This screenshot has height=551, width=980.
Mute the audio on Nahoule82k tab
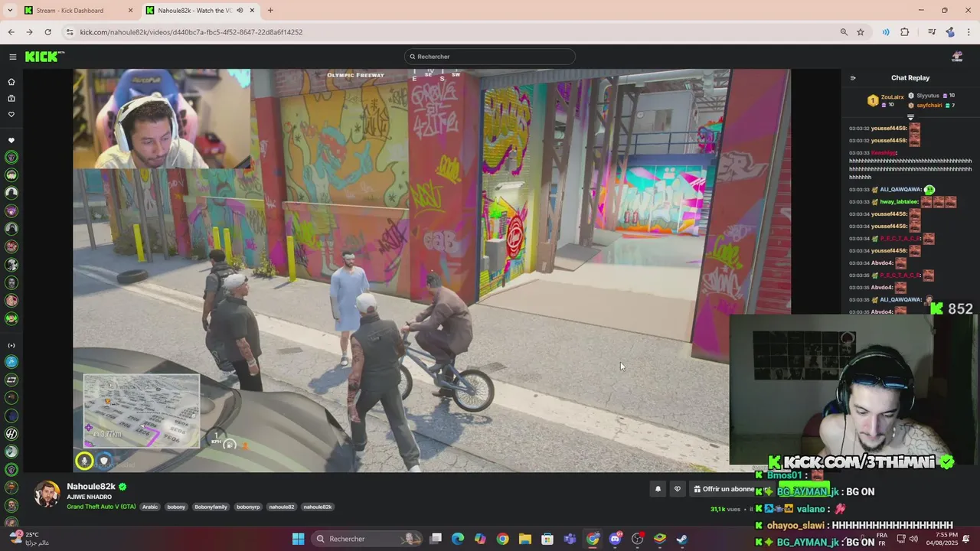point(240,11)
